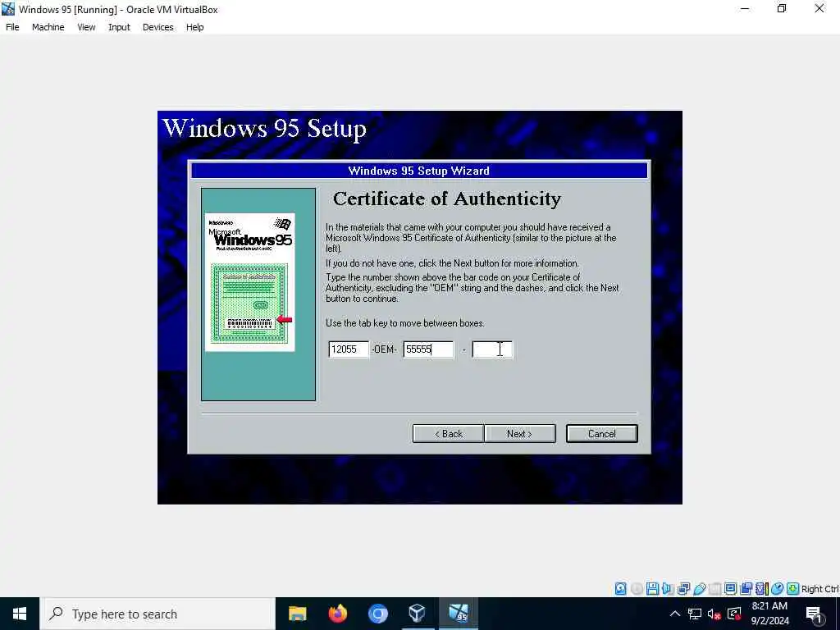Close the VirtualBox VM window

tap(819, 8)
